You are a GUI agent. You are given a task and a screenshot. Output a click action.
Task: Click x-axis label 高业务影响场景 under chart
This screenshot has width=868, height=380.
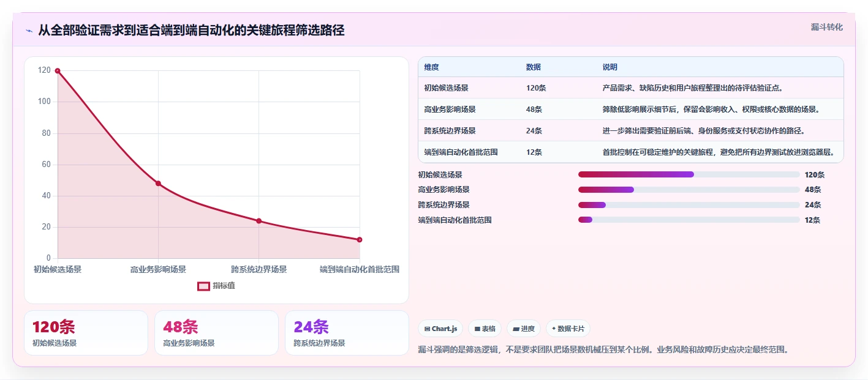pos(158,269)
